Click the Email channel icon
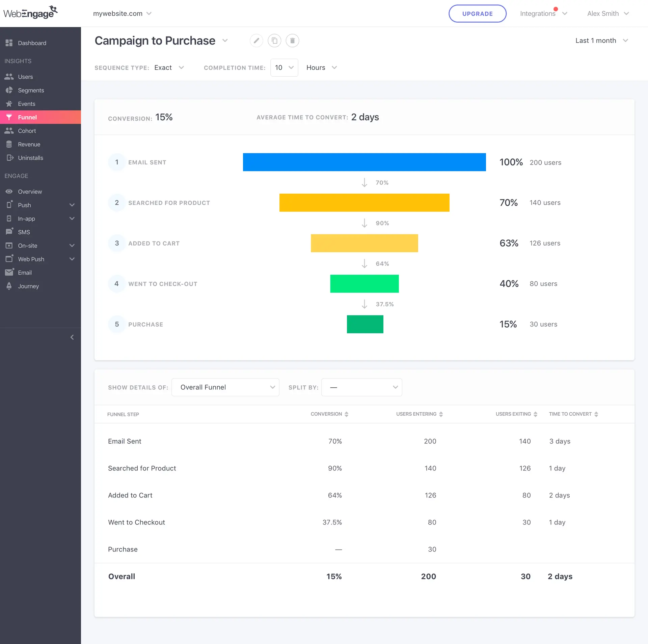This screenshot has height=644, width=648. click(9, 273)
